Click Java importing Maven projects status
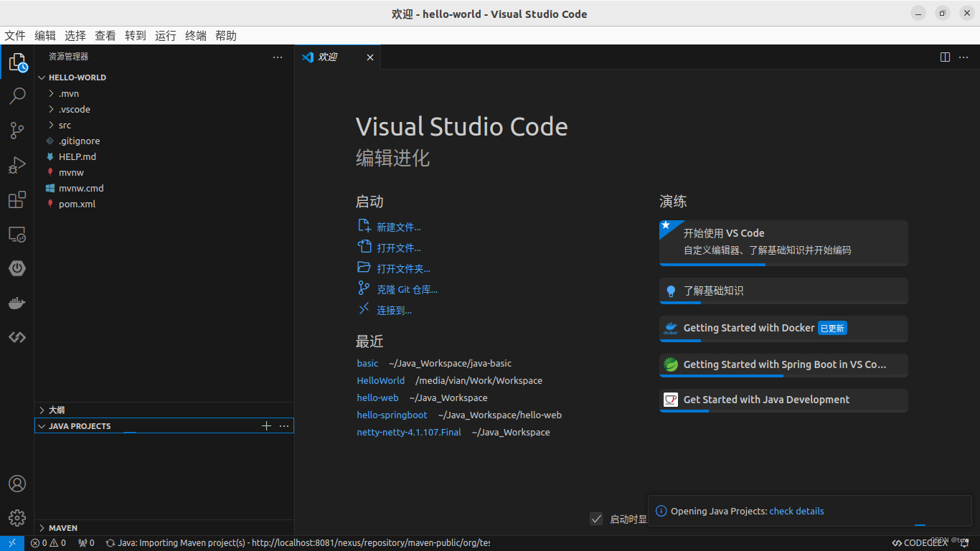 tap(298, 543)
